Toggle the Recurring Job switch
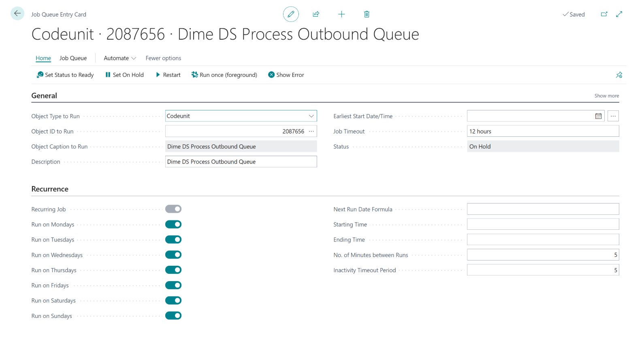 [173, 209]
